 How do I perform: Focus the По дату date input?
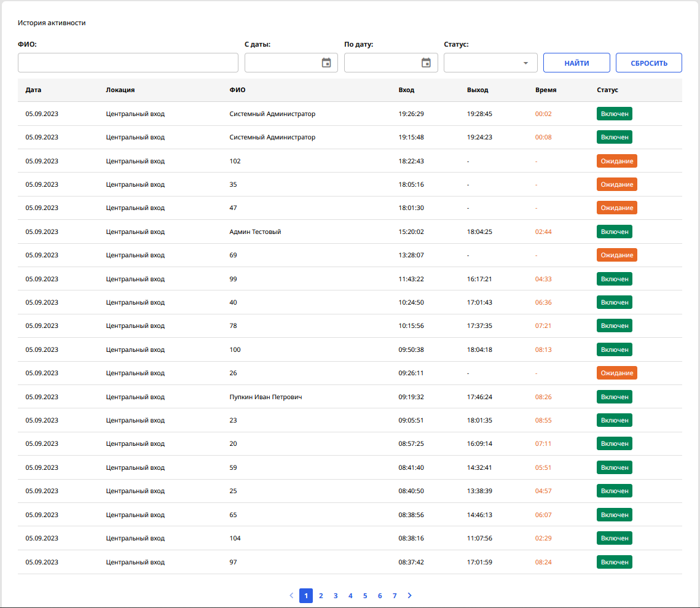(381, 63)
